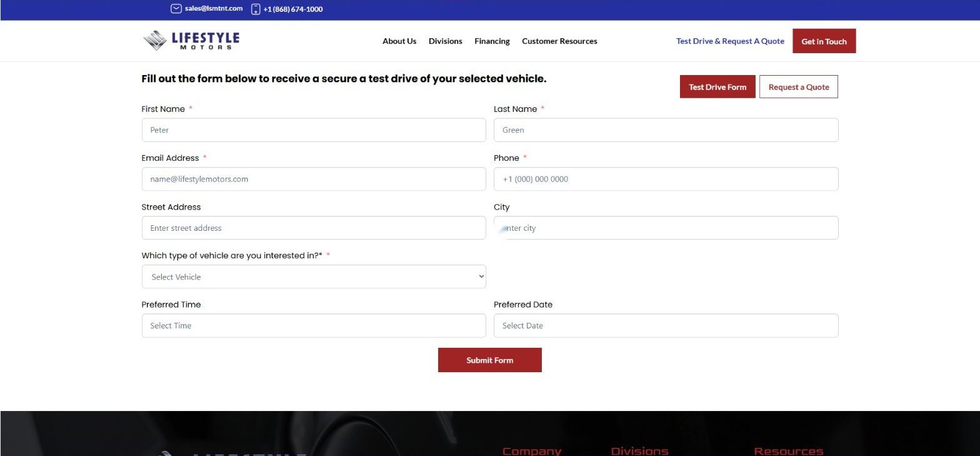Image resolution: width=980 pixels, height=456 pixels.
Task: Open the Divisions menu
Action: pos(446,41)
